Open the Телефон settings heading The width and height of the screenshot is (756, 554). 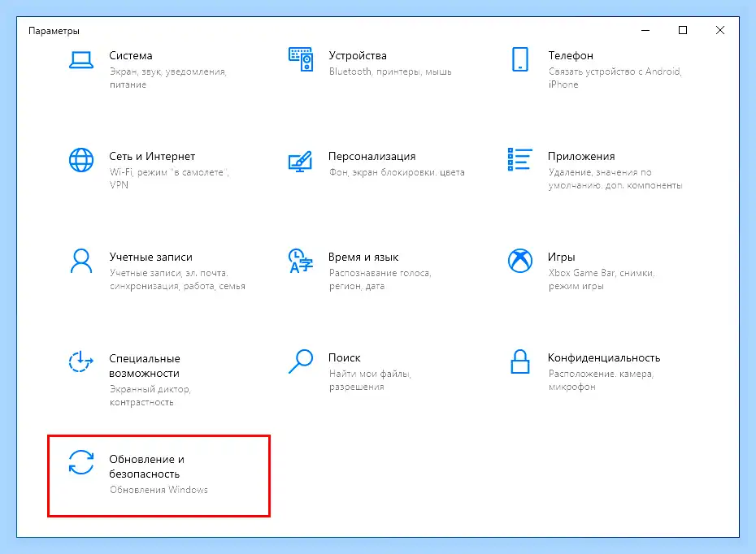(x=571, y=55)
